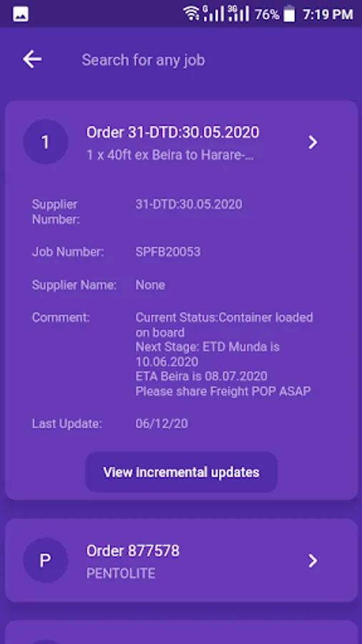Tap the Last Update date 06/12/20

pyautogui.click(x=162, y=424)
